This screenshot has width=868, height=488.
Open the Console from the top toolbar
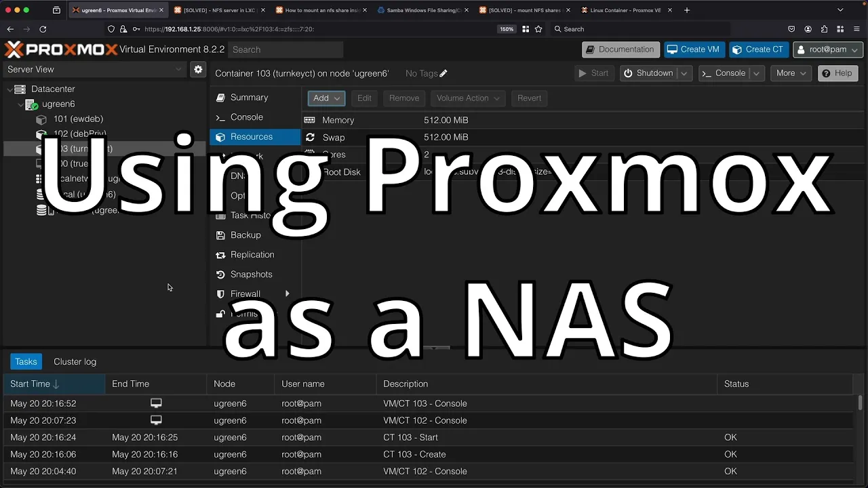[x=724, y=73]
